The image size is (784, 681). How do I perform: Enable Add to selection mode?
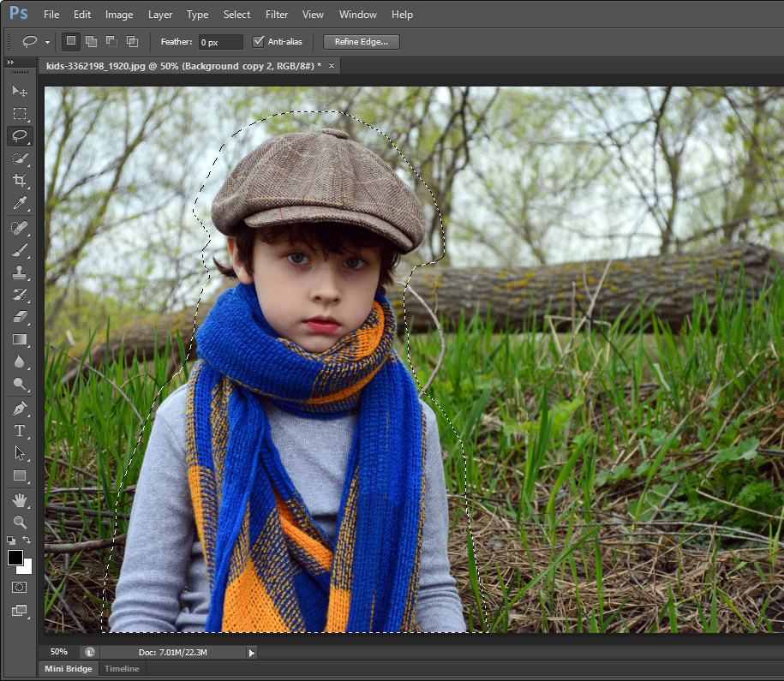[x=91, y=41]
